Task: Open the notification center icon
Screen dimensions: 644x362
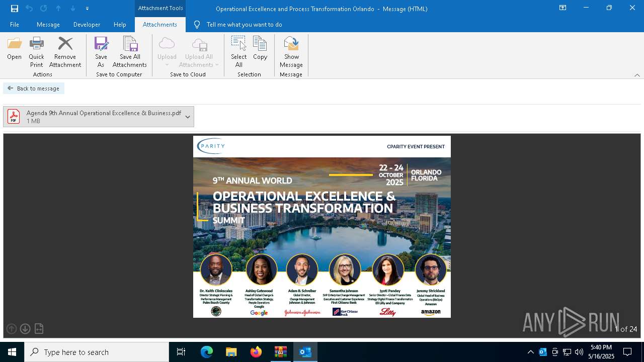Action: (x=627, y=352)
